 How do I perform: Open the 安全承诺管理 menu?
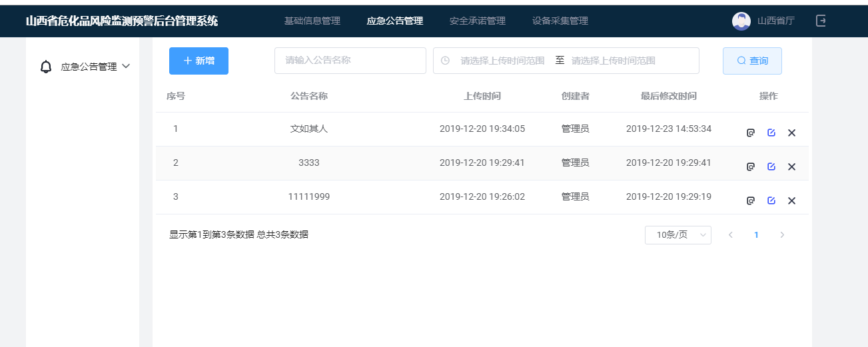coord(478,21)
